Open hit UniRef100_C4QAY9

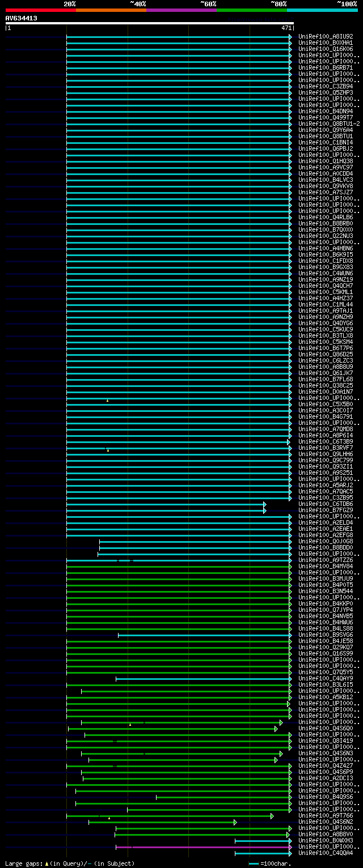[326, 678]
